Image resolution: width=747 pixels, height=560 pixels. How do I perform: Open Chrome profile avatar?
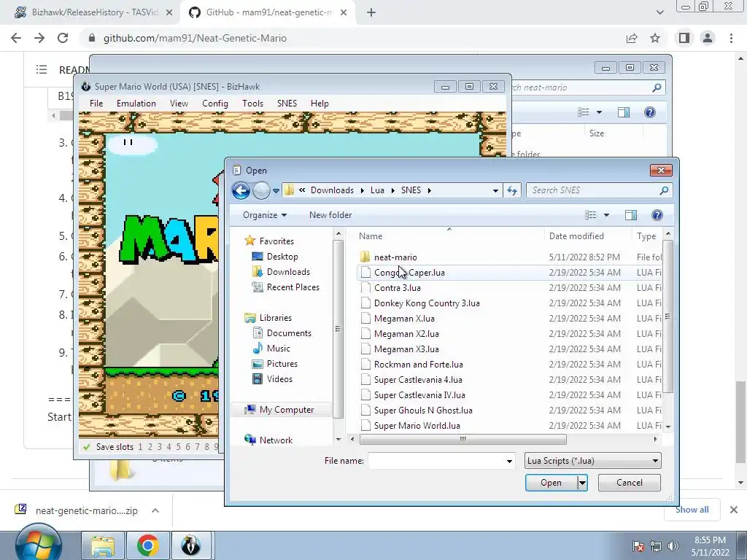click(x=708, y=38)
